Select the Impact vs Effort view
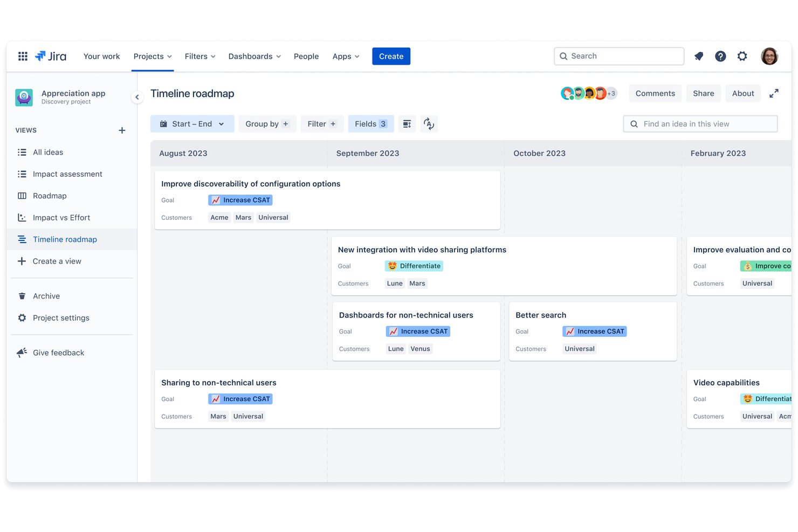This screenshot has width=798, height=532. pyautogui.click(x=72, y=218)
